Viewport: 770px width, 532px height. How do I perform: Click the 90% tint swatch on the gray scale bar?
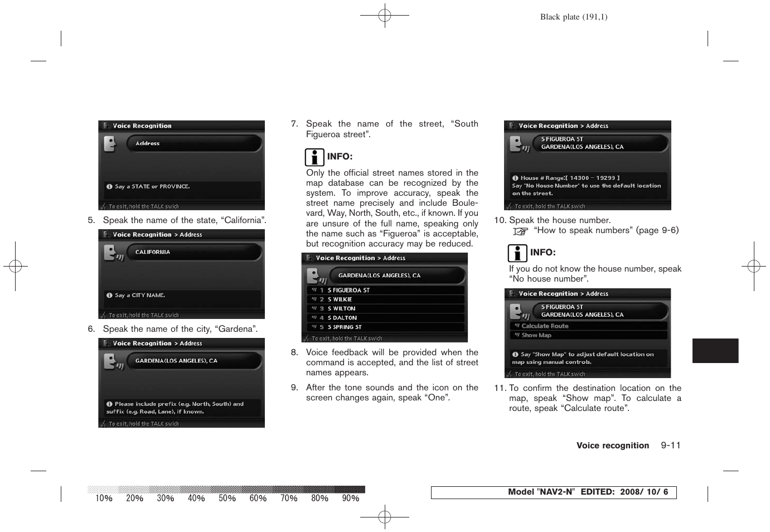[350, 490]
